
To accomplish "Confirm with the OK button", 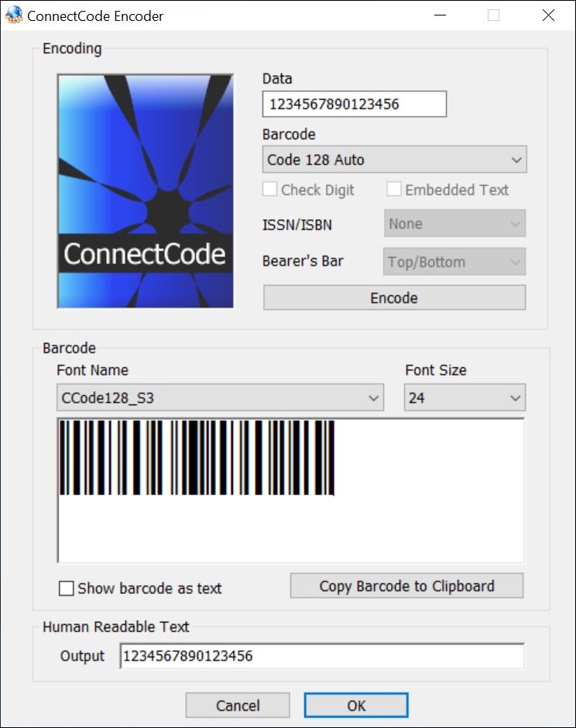I will coord(356,706).
